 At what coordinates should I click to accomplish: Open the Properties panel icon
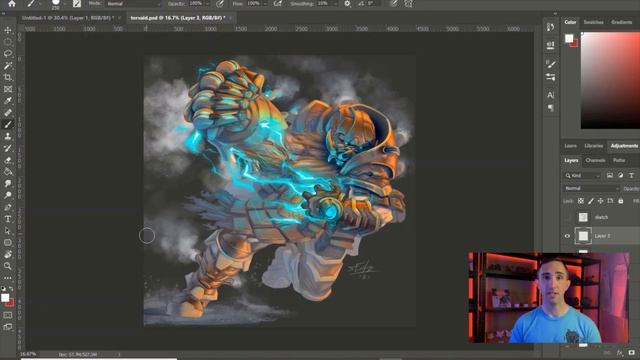[551, 45]
